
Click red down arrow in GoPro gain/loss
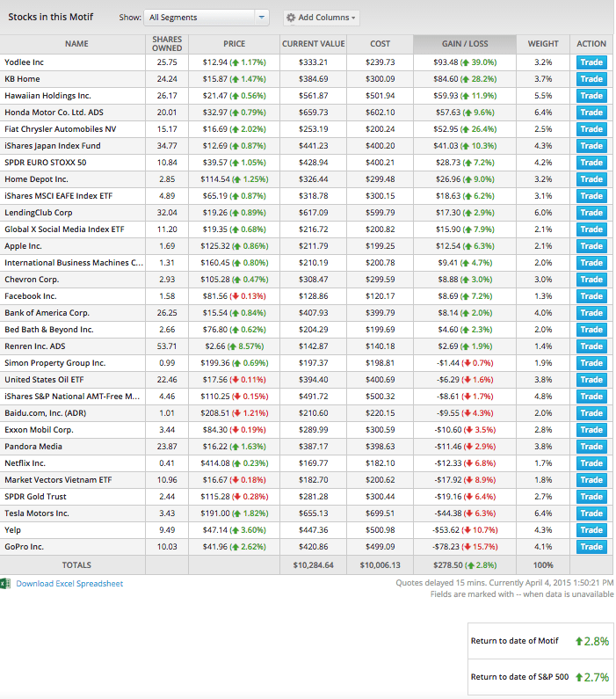tap(467, 547)
